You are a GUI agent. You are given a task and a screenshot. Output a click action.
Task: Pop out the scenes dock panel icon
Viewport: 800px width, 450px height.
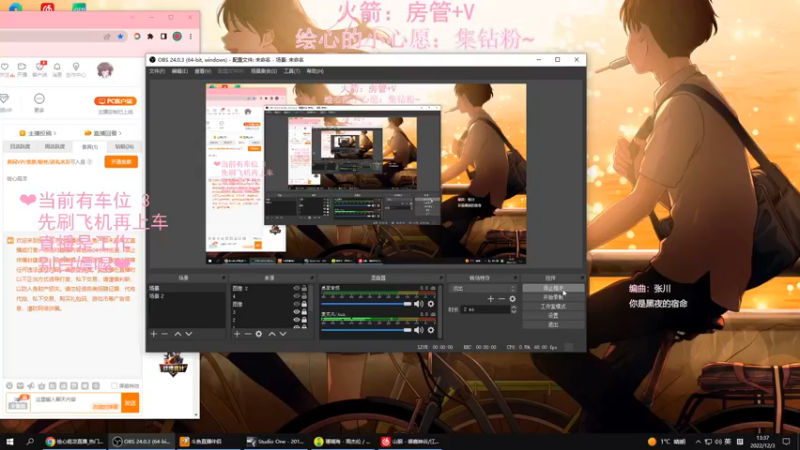pyautogui.click(x=223, y=278)
